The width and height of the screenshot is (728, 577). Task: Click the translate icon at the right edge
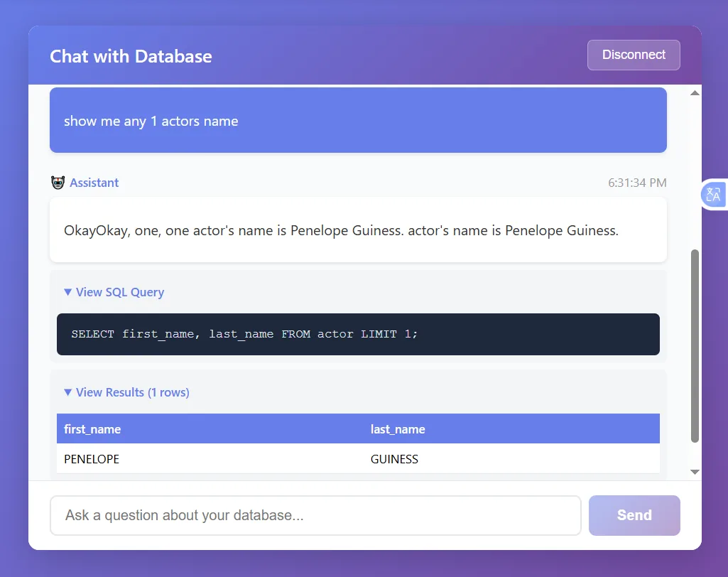tap(713, 194)
